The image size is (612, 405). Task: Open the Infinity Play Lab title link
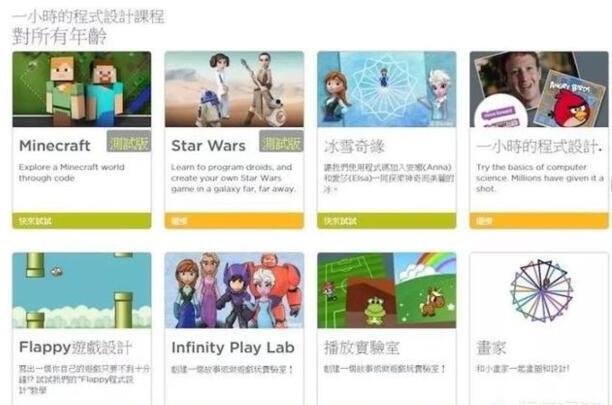pos(233,347)
